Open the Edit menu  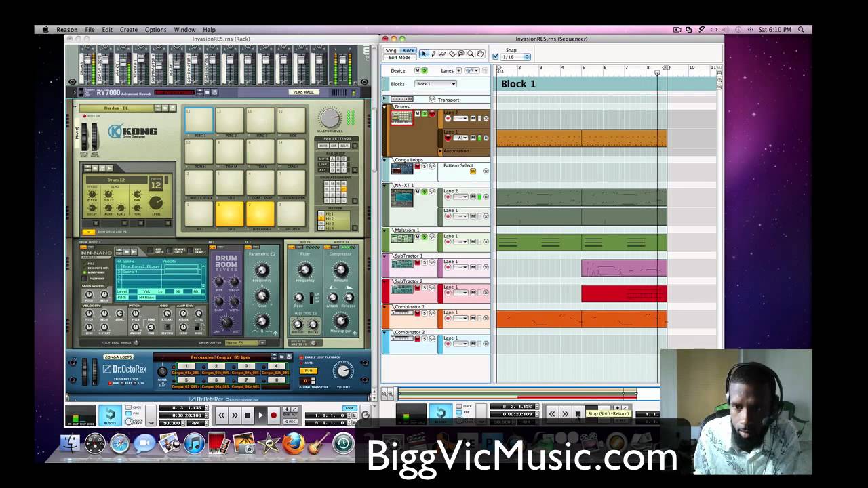tap(107, 30)
